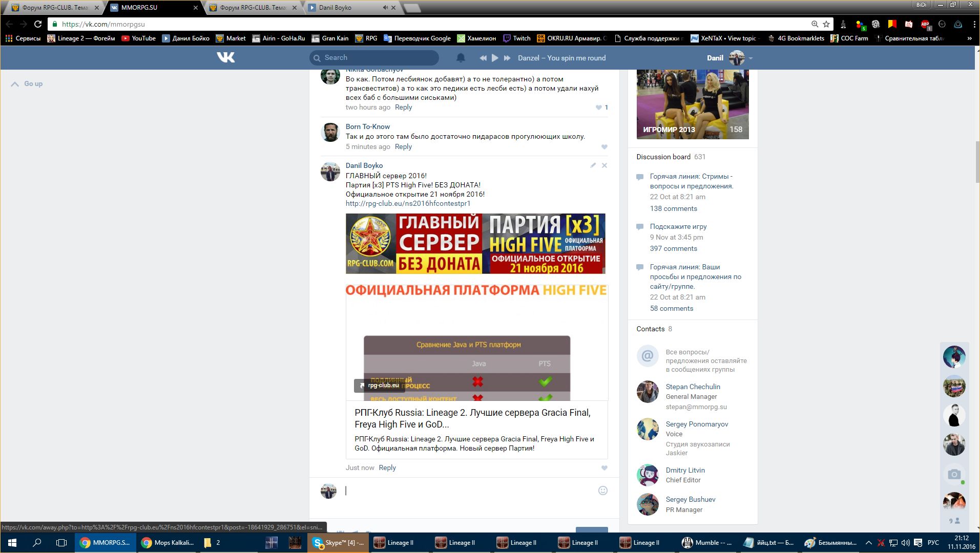980x553 pixels.
Task: Open volume control in system tray
Action: click(905, 543)
